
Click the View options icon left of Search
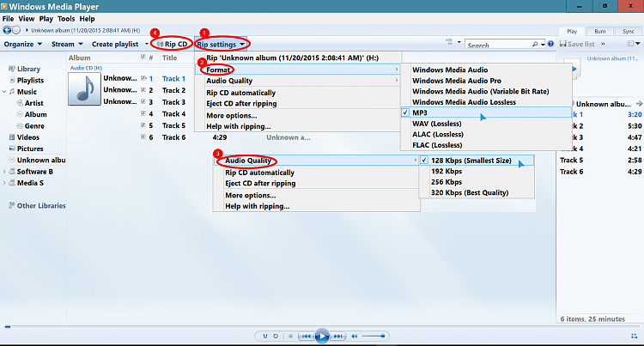[x=449, y=42]
